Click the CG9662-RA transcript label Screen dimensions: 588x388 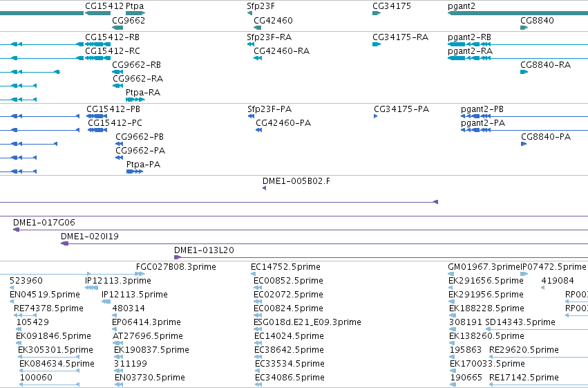pos(138,79)
